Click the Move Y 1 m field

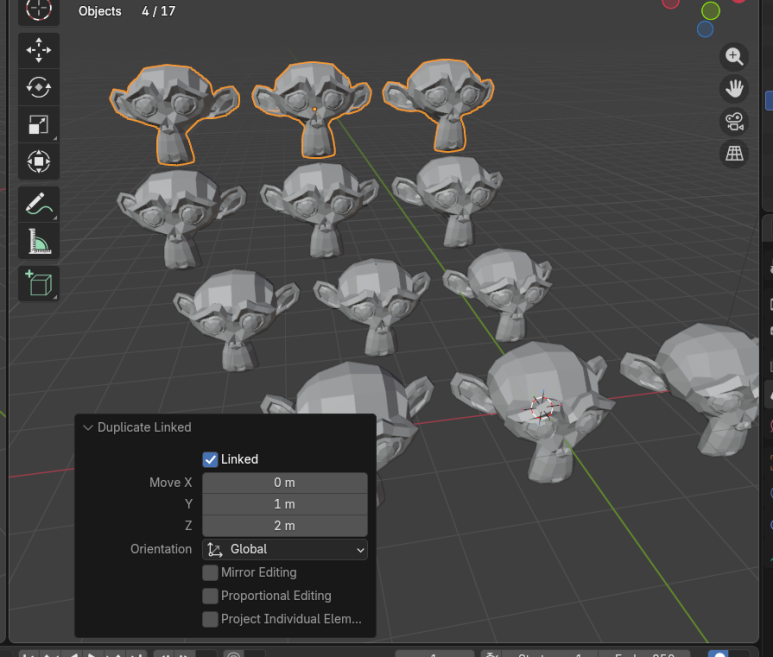point(284,504)
